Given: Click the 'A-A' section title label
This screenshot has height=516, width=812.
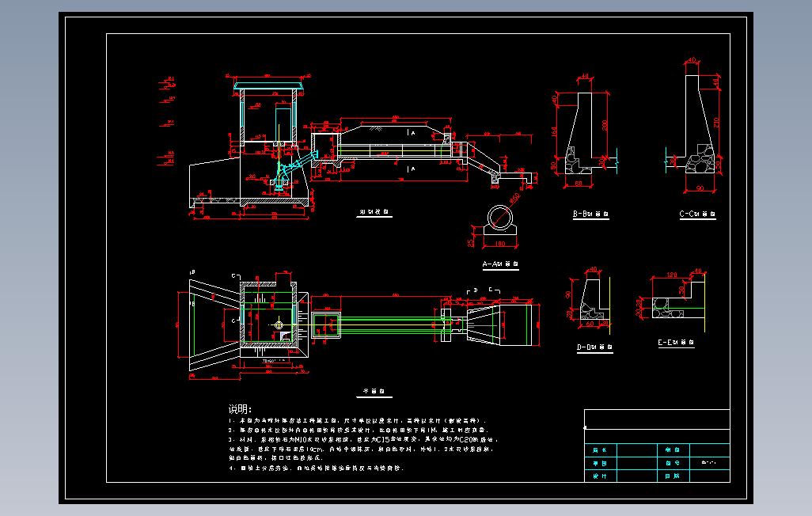Looking at the screenshot, I should (500, 264).
